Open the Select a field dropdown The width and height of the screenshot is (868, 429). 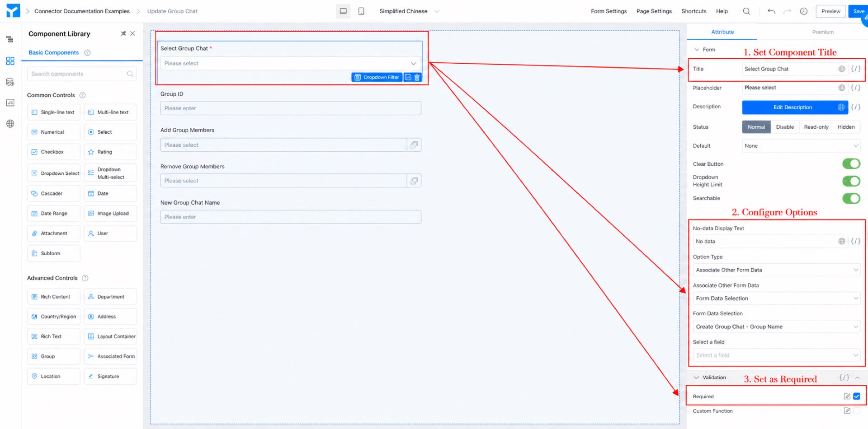click(x=776, y=355)
